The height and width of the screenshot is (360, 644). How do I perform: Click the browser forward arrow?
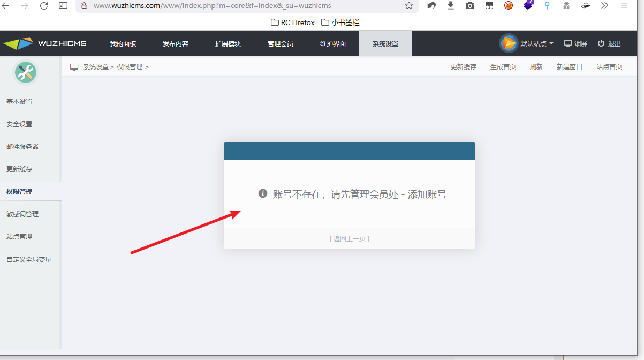click(x=25, y=5)
